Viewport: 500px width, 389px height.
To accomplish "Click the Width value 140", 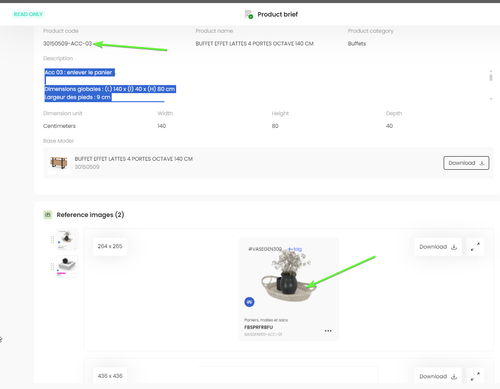I will tap(162, 126).
